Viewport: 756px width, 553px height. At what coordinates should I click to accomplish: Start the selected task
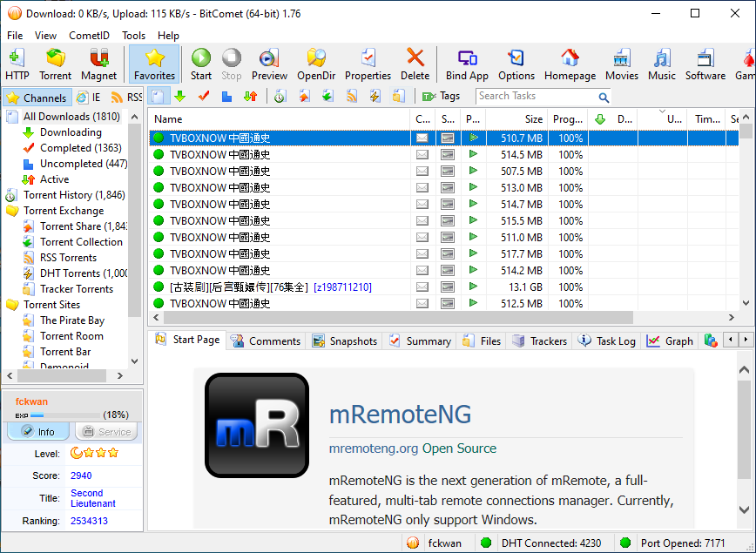point(201,64)
